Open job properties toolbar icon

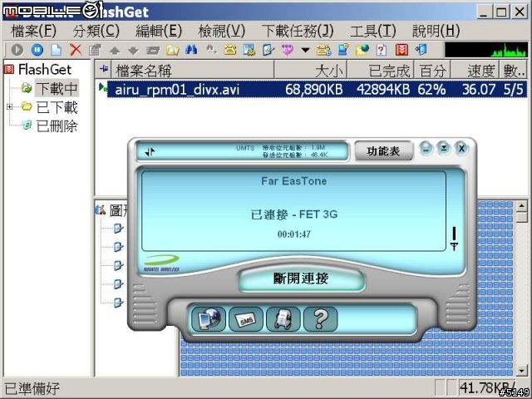[x=95, y=50]
